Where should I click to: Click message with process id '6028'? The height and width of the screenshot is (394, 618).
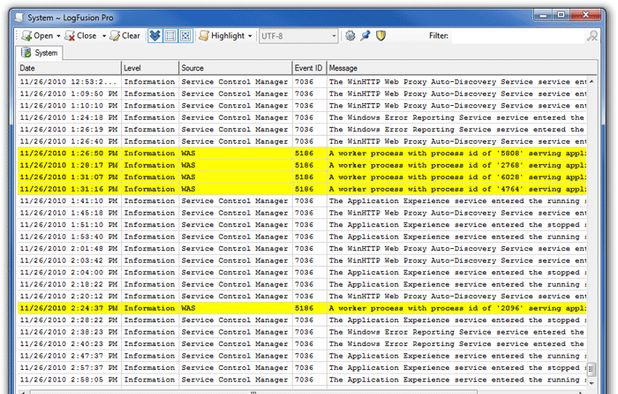[x=457, y=177]
